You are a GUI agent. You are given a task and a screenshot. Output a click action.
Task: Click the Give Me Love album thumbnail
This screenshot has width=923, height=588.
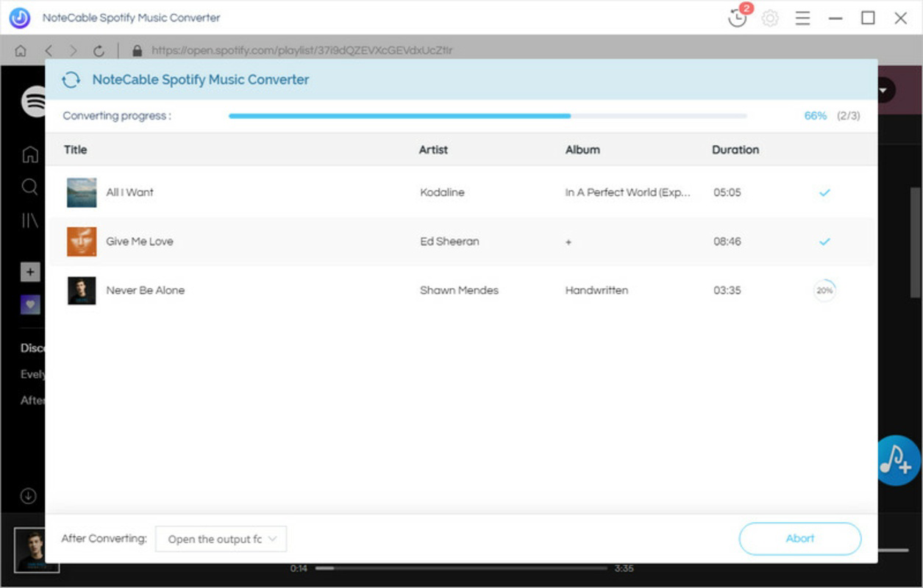coord(82,241)
